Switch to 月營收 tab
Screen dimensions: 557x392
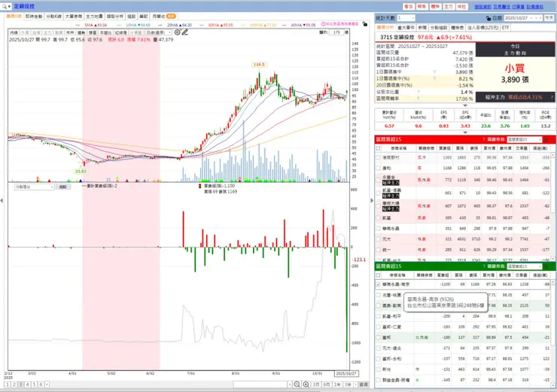pos(164,17)
